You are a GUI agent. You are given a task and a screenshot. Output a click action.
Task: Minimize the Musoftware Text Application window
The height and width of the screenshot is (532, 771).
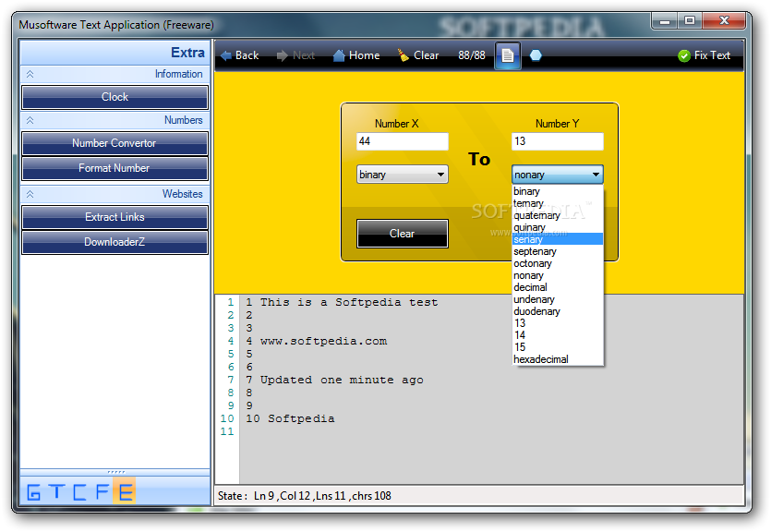pos(664,21)
